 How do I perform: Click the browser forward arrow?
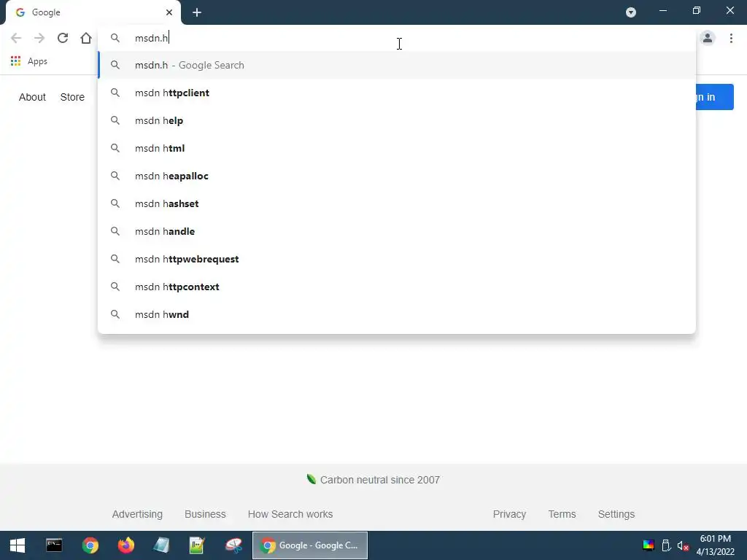[x=39, y=38]
